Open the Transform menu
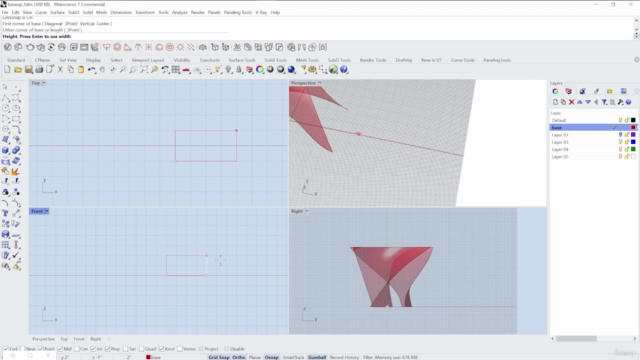The height and width of the screenshot is (360, 640). tap(145, 12)
